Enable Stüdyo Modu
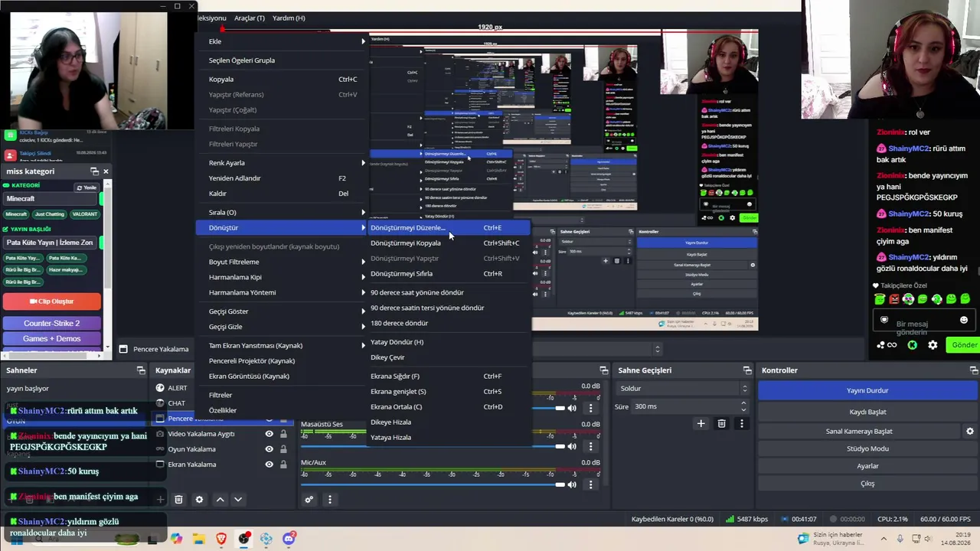 point(867,448)
